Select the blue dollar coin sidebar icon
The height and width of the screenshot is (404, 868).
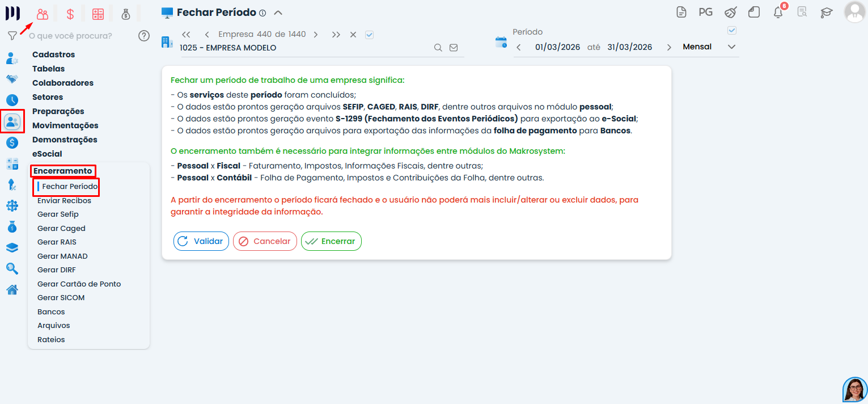12,143
